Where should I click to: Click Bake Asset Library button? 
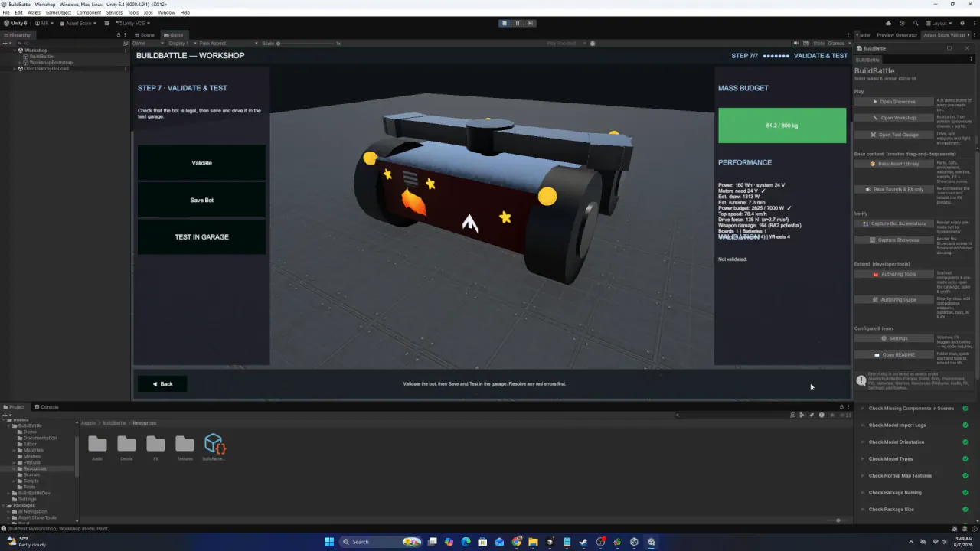click(x=893, y=164)
